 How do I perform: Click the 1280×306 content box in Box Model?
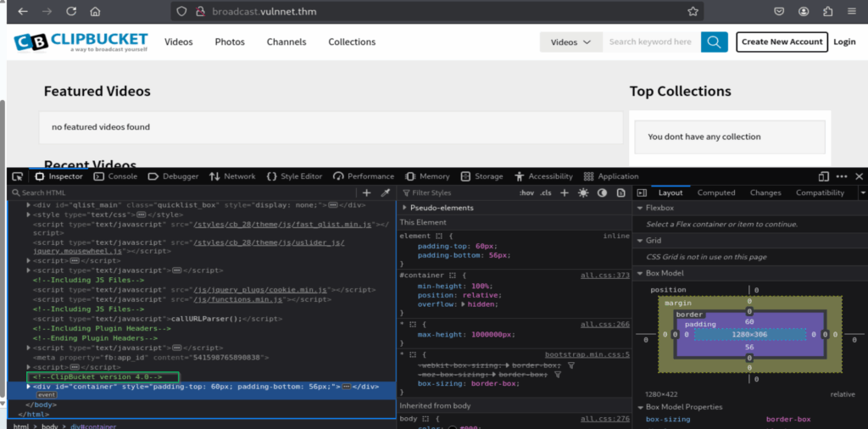749,334
